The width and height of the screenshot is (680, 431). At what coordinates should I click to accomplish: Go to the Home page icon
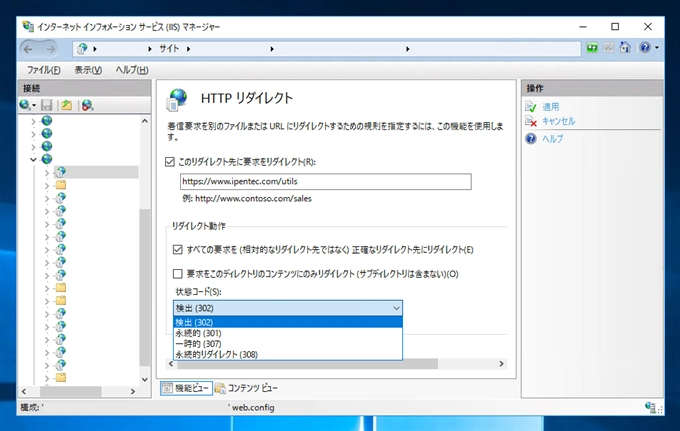coord(625,47)
